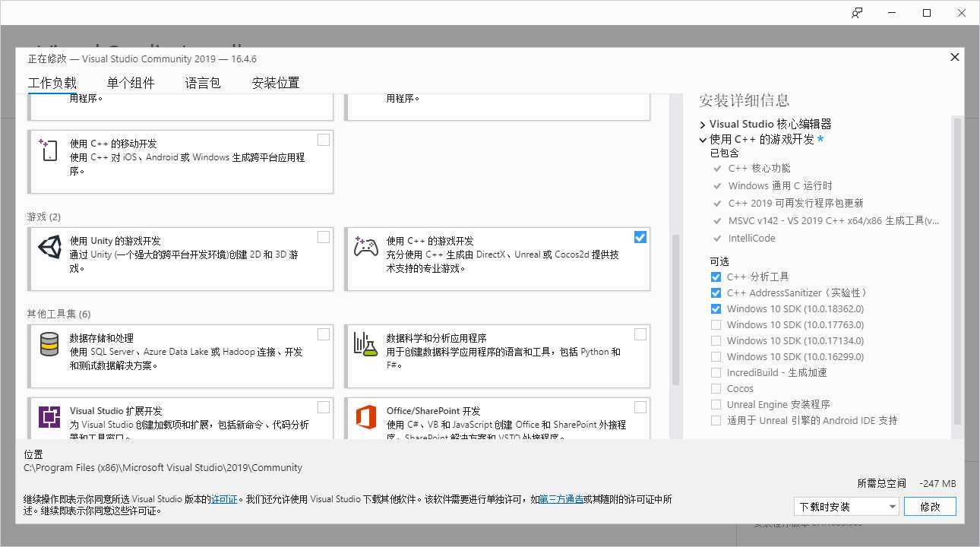The image size is (980, 547).
Task: Switch to the 单个组件 tab
Action: pyautogui.click(x=131, y=84)
